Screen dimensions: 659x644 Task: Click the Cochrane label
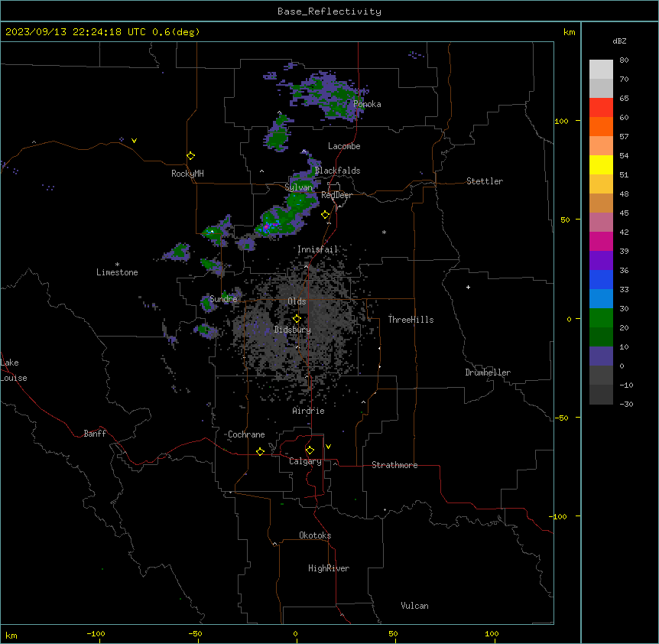246,434
